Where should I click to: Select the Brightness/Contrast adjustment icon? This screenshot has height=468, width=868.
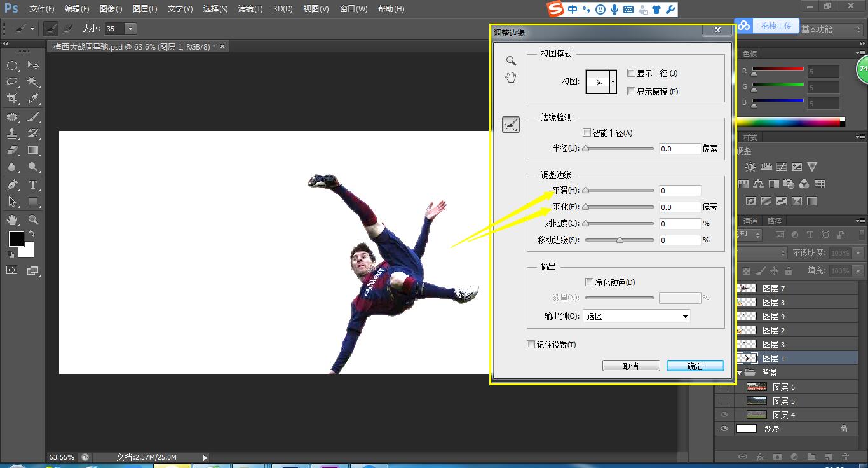750,167
